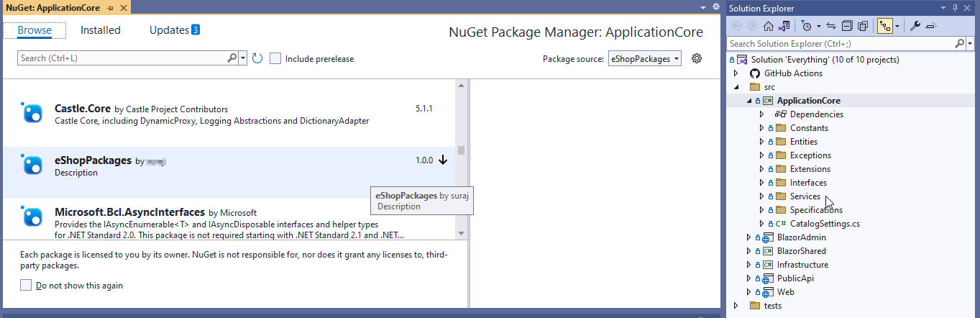Viewport: 980px width, 318px height.
Task: Click the refresh icon beside NuGet search
Action: 257,58
